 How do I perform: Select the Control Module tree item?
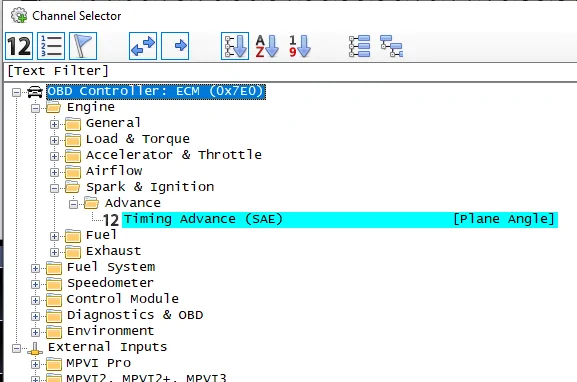click(x=123, y=299)
